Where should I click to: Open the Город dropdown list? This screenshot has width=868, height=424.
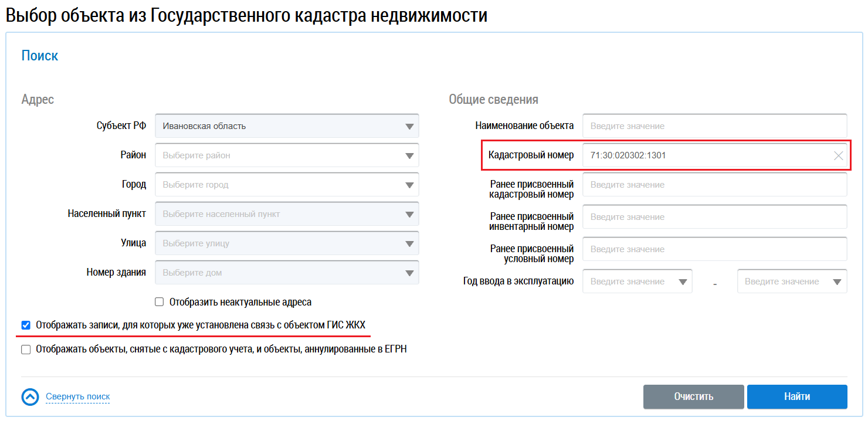point(287,185)
